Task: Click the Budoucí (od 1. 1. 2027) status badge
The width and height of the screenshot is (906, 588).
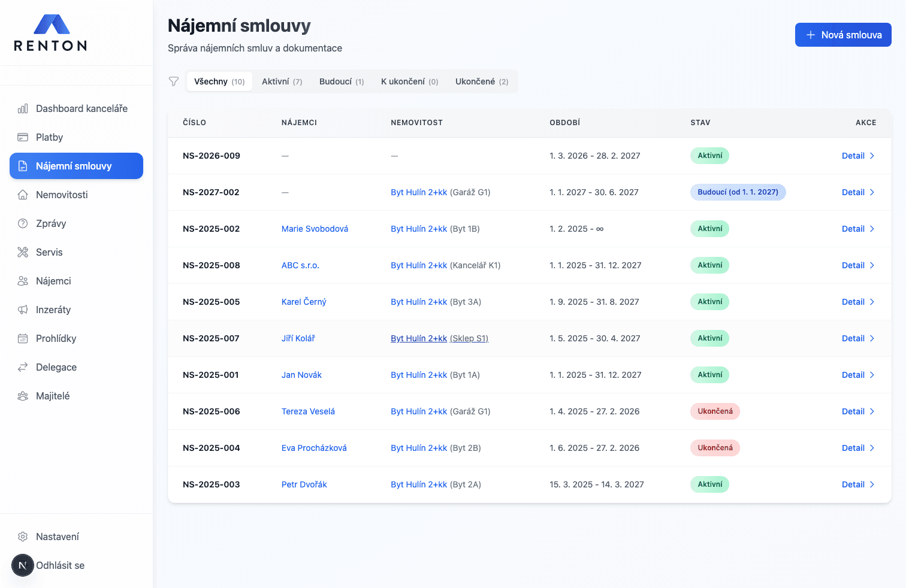Action: [x=738, y=192]
